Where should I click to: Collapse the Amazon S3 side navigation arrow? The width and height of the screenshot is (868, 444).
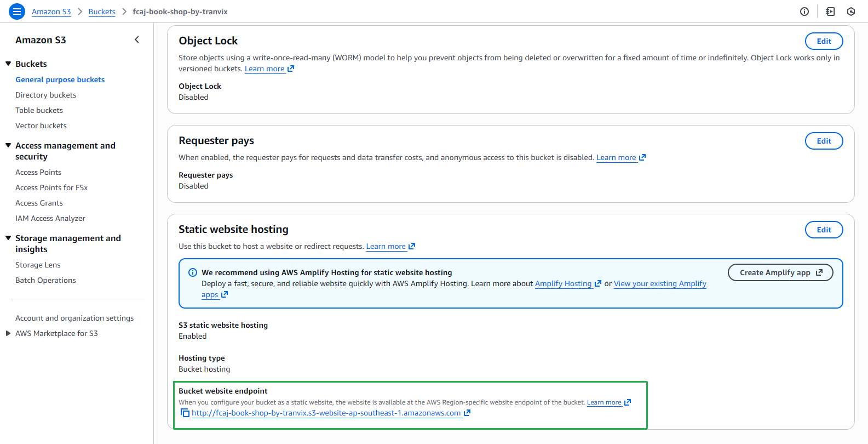click(x=137, y=39)
